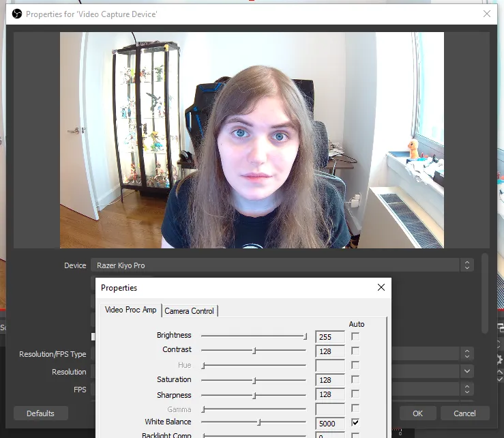The image size is (504, 438).
Task: Open the FPS dropdown arrow
Action: (x=466, y=390)
